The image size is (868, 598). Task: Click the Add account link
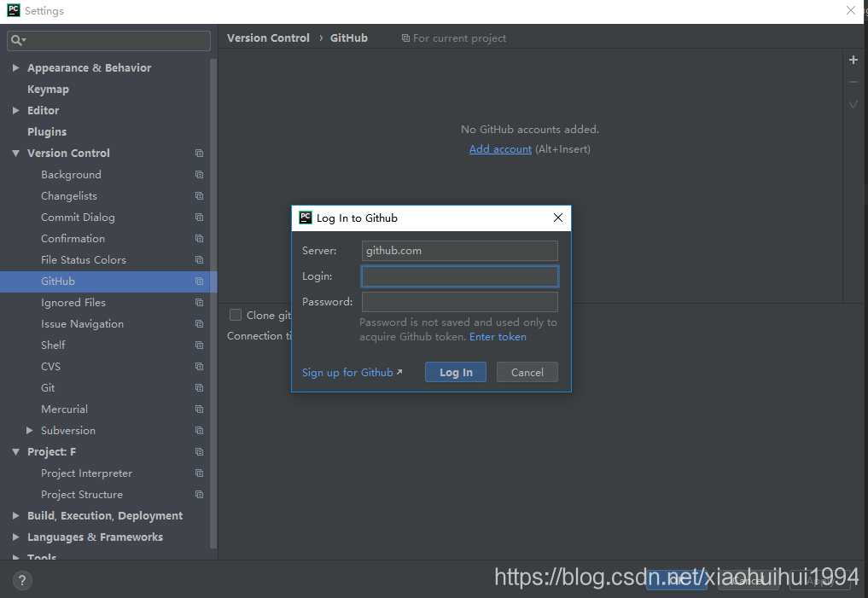500,149
